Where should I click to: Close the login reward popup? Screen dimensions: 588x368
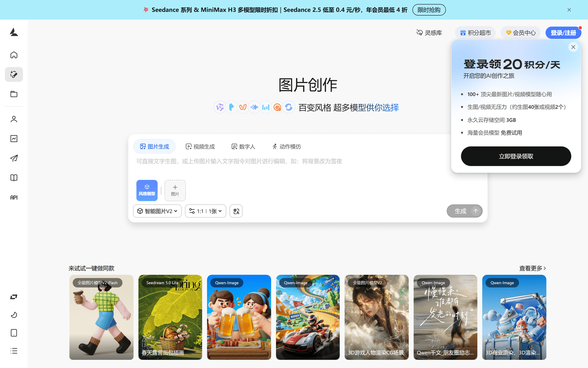(x=573, y=47)
